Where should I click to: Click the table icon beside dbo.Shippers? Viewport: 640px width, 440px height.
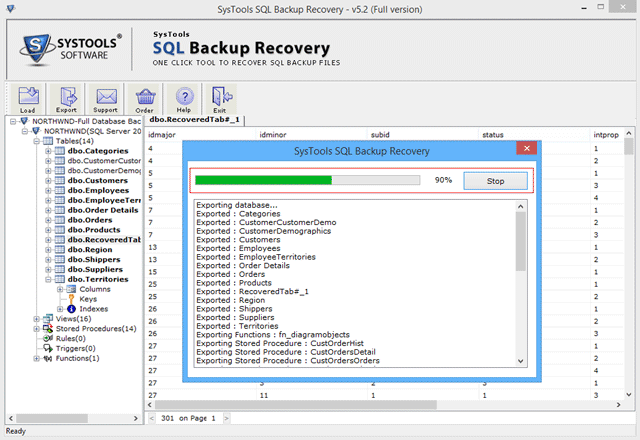point(60,260)
